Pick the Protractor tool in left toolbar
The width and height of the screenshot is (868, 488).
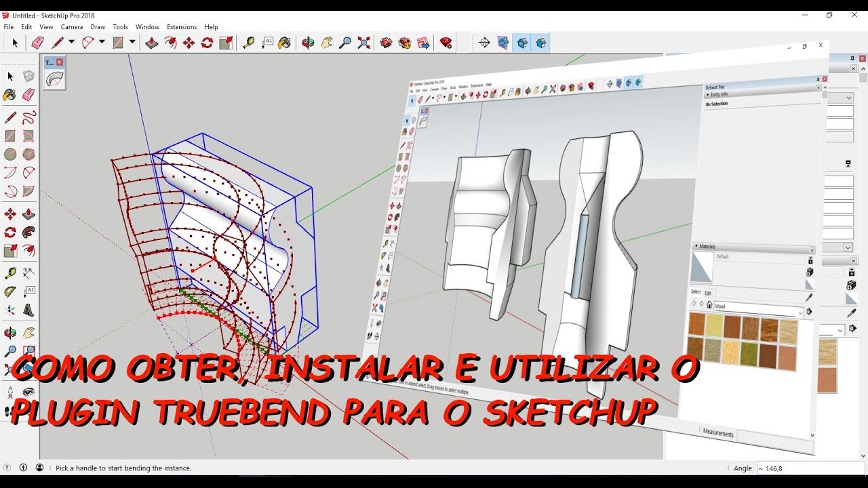click(x=10, y=292)
